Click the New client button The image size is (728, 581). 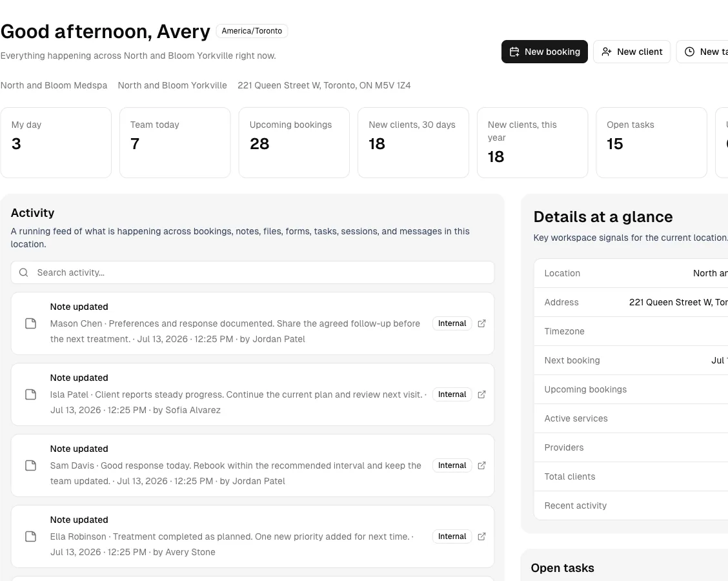[x=632, y=52]
